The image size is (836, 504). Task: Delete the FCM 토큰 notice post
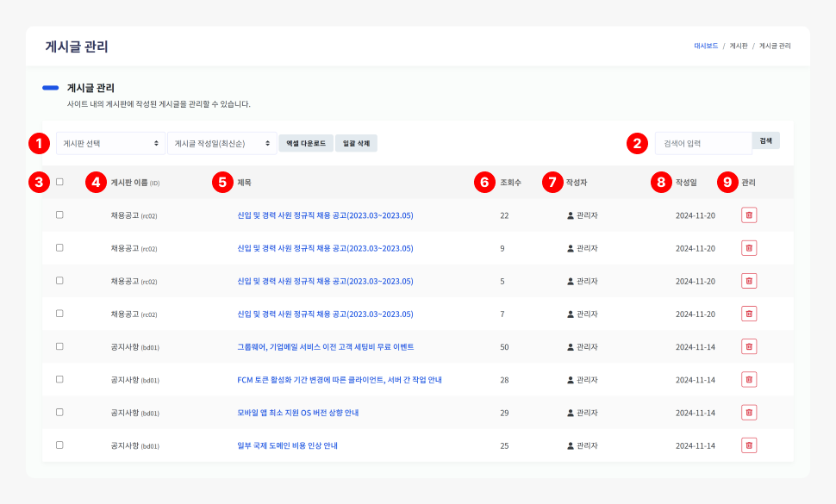pos(749,379)
